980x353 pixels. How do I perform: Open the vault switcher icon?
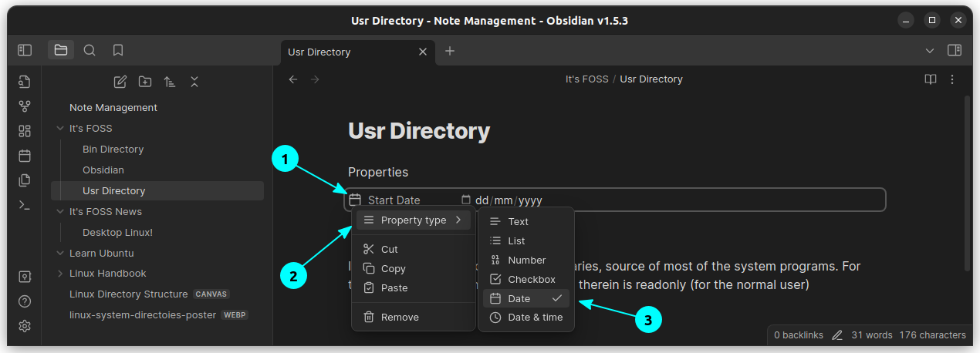coord(25,277)
